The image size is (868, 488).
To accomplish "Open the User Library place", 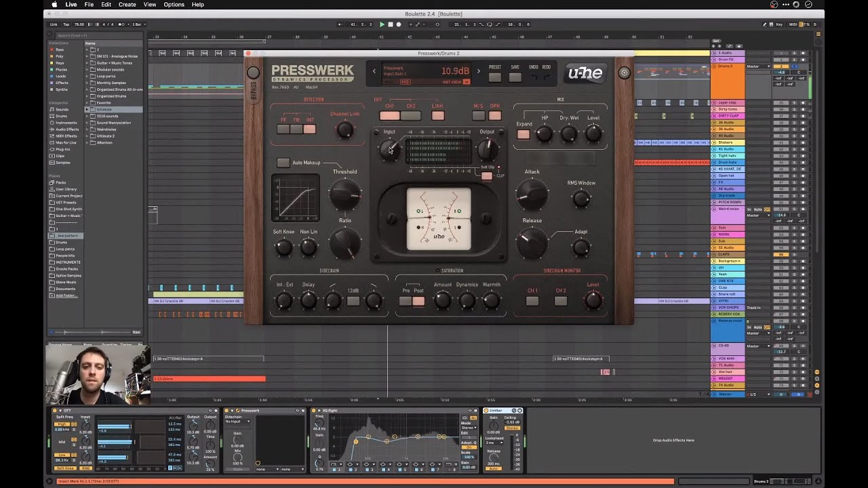I will 66,189.
